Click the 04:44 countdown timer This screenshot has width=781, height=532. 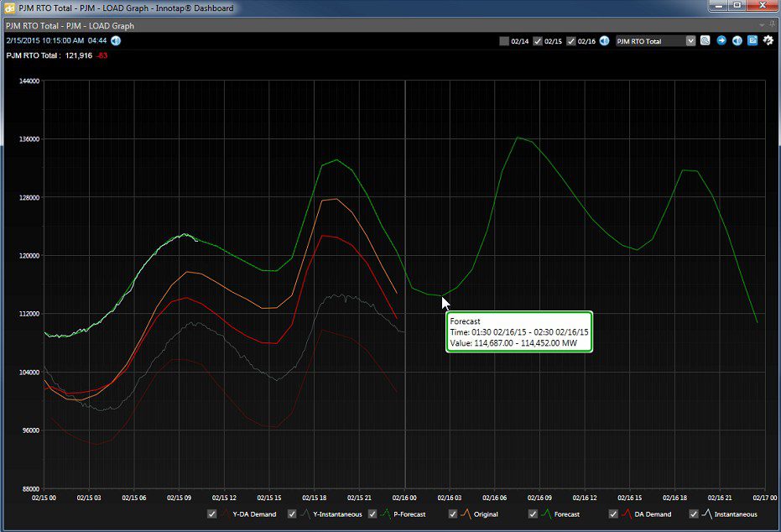pos(97,40)
